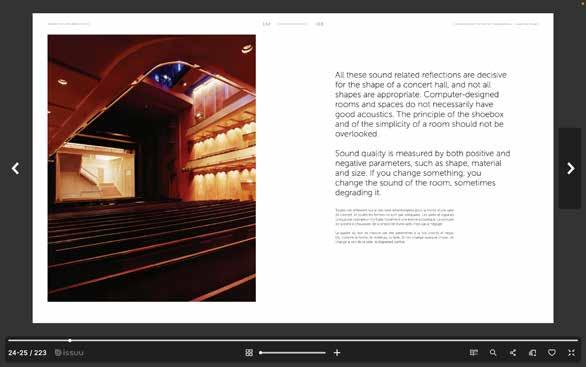Screen dimensions: 586x367
Task: Click the clip/embed icon next to share
Action: [533, 352]
